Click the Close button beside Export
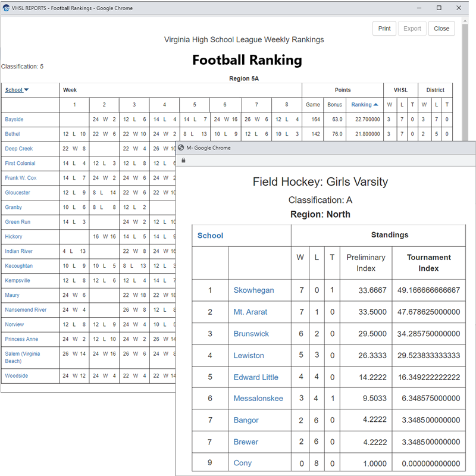The height and width of the screenshot is (476, 476). pos(441,29)
